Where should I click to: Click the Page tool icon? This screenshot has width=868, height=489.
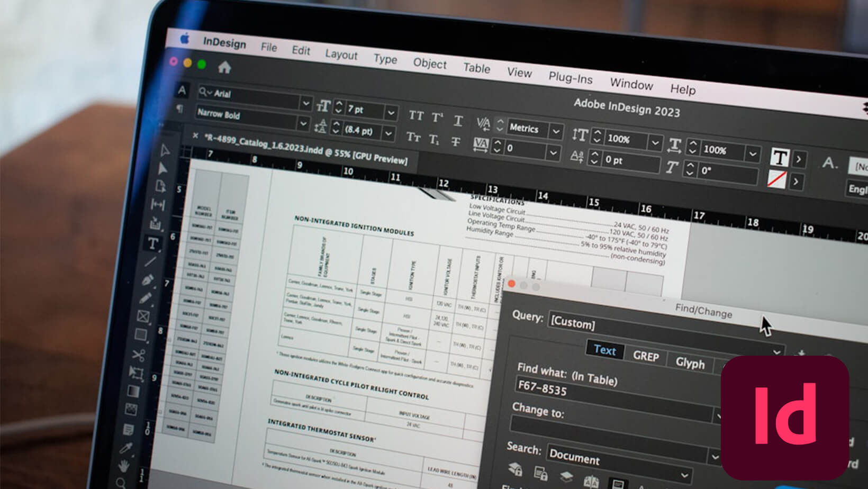tap(159, 186)
